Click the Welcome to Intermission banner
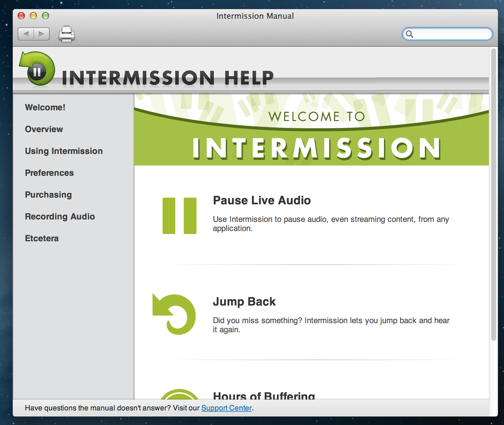 pyautogui.click(x=311, y=129)
